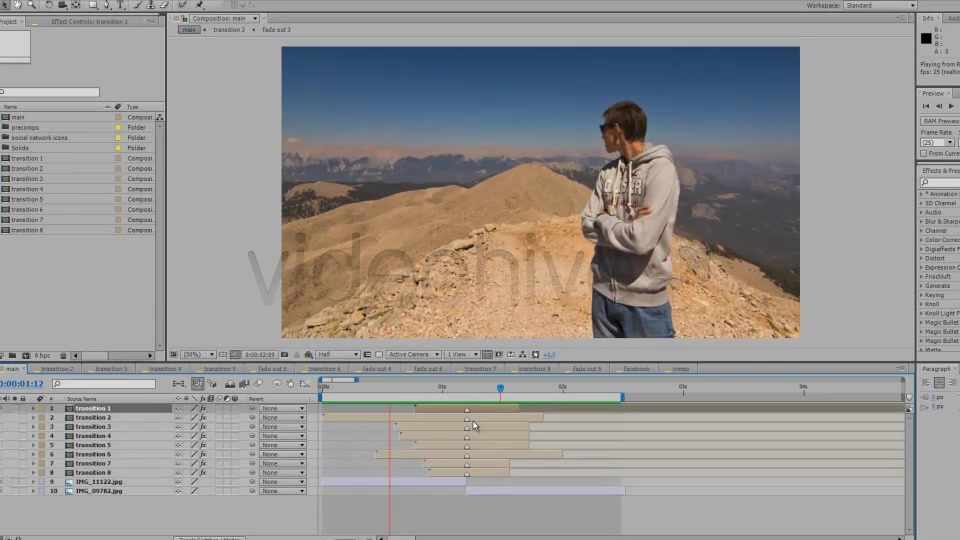Select the Unified Camera tool
Image resolution: width=960 pixels, height=540 pixels.
coord(62,5)
